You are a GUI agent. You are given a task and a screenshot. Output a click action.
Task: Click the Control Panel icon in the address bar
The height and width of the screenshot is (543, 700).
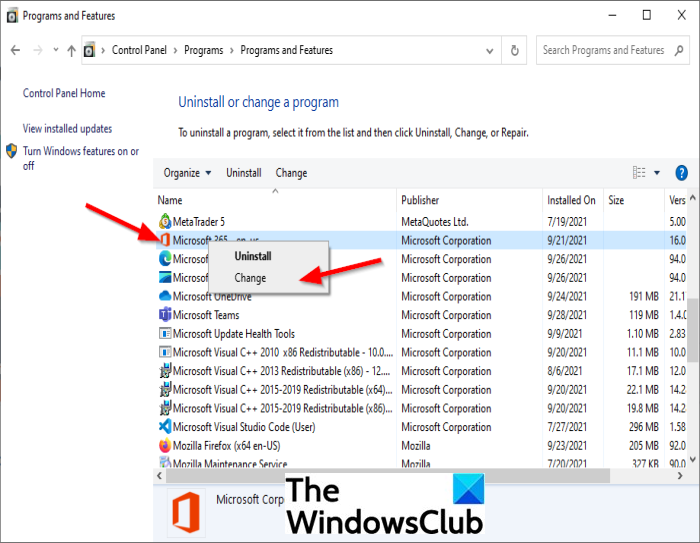[90, 50]
